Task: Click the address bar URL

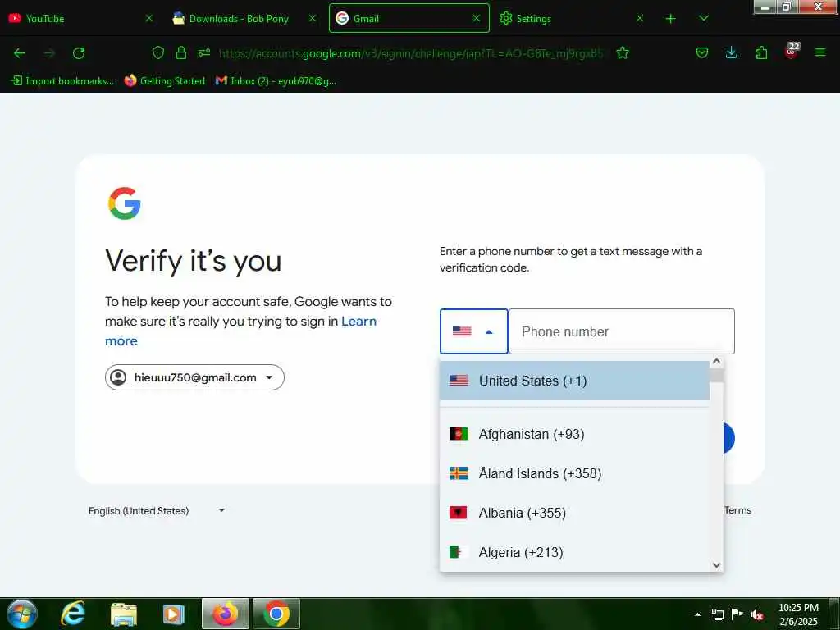Action: click(x=411, y=53)
